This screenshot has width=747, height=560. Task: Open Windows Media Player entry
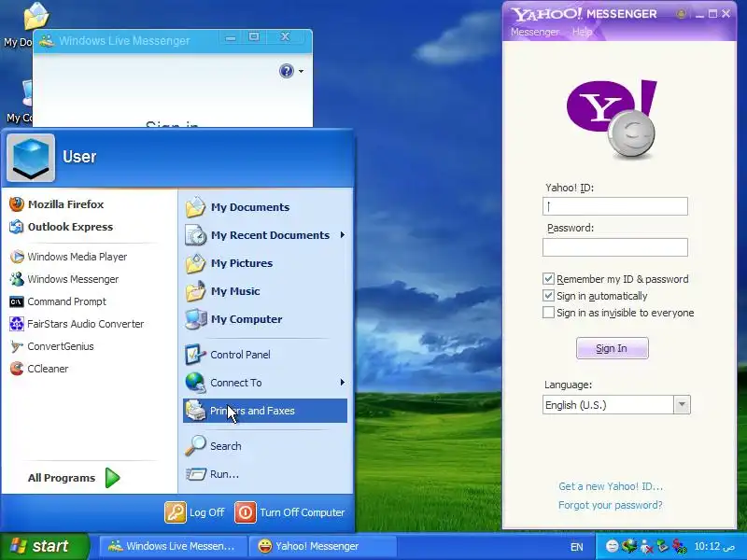[68, 257]
